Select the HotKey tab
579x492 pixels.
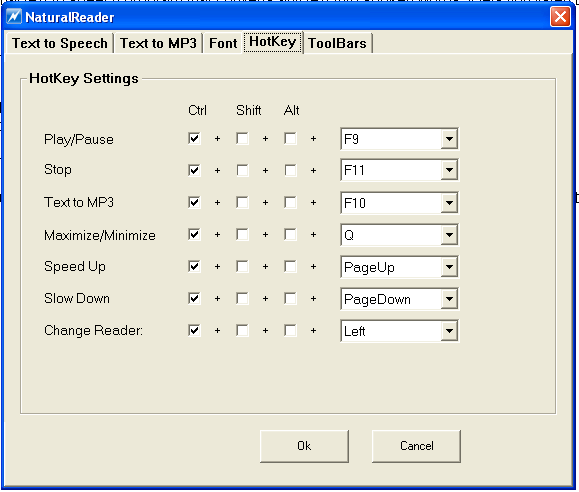[273, 42]
